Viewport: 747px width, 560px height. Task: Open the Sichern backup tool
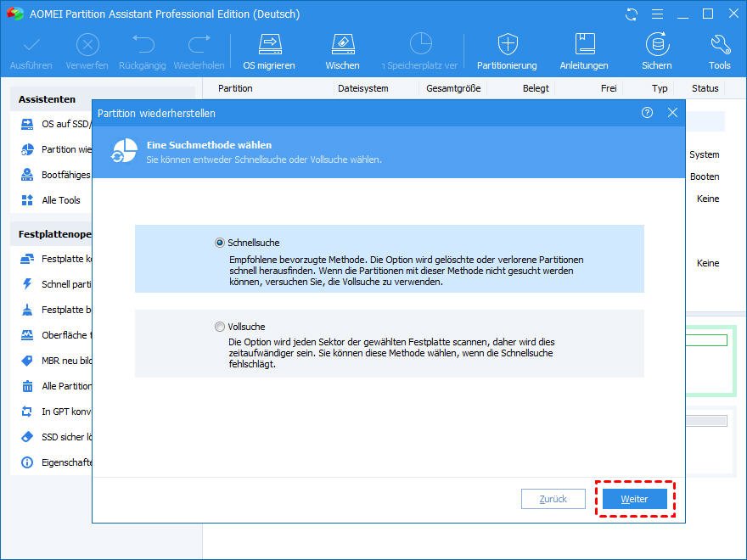point(657,52)
